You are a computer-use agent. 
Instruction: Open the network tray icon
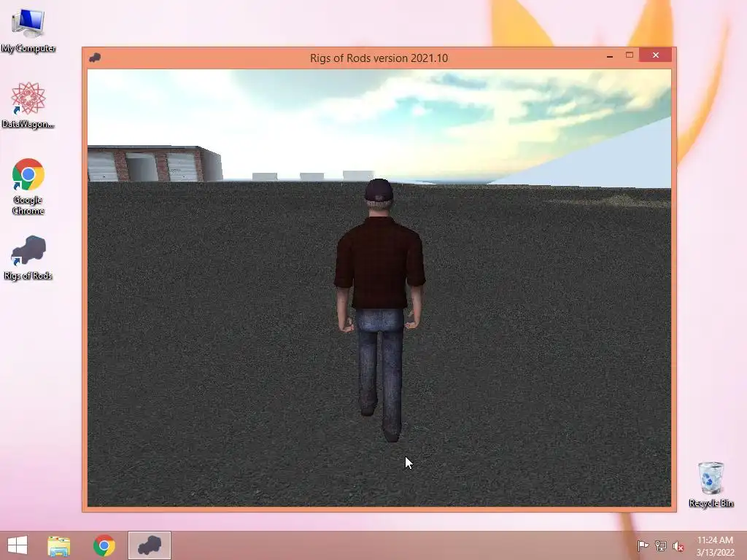[661, 546]
